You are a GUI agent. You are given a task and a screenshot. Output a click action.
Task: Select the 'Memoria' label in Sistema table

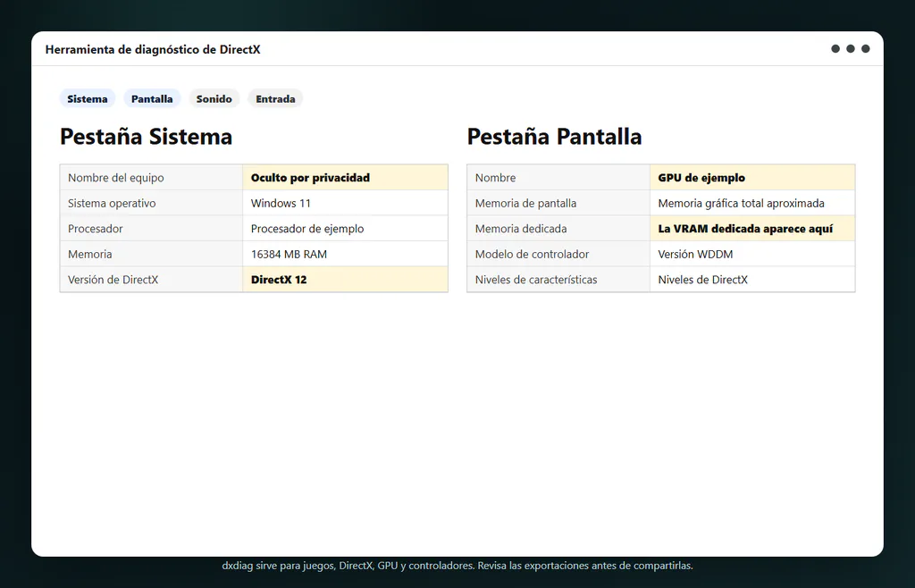pos(151,254)
